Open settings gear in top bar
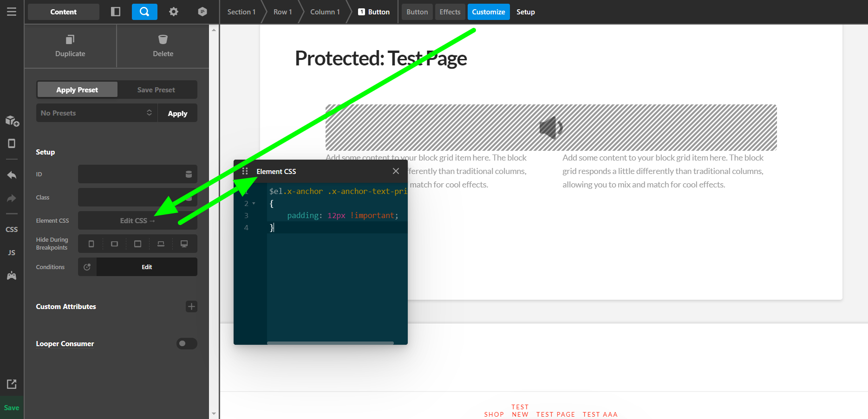 (x=174, y=12)
